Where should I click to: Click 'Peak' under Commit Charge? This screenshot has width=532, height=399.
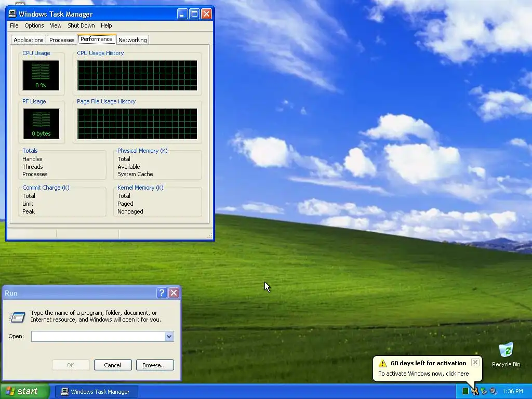click(x=29, y=211)
